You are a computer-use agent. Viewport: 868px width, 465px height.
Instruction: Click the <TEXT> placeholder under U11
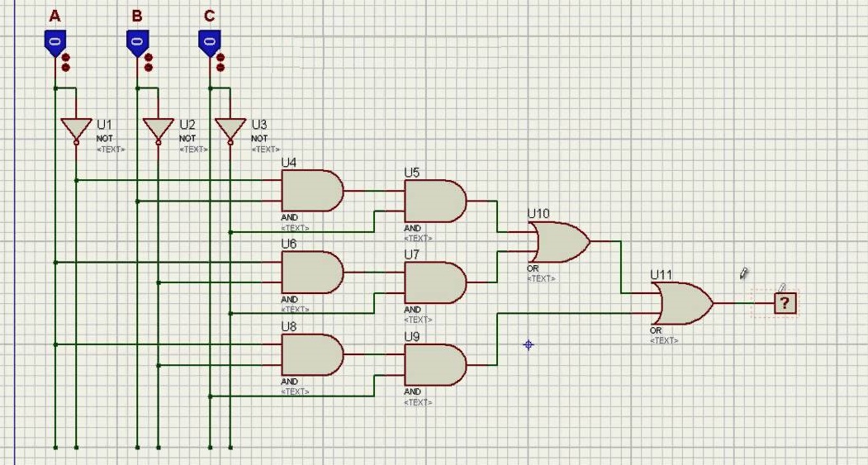[x=664, y=340]
